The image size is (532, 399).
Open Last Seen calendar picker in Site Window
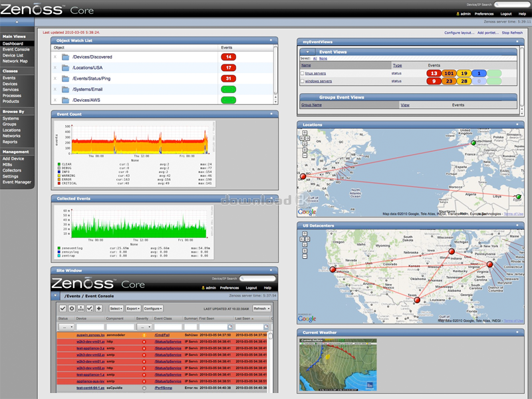click(x=266, y=327)
